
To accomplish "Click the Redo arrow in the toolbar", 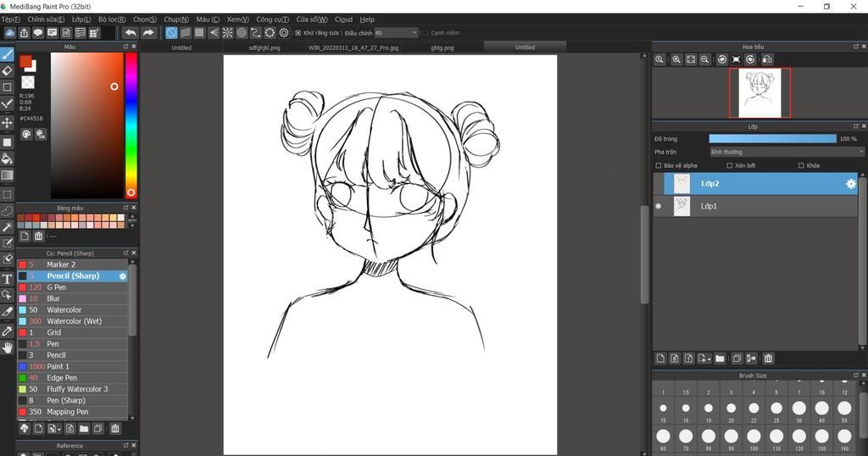I will tap(147, 33).
